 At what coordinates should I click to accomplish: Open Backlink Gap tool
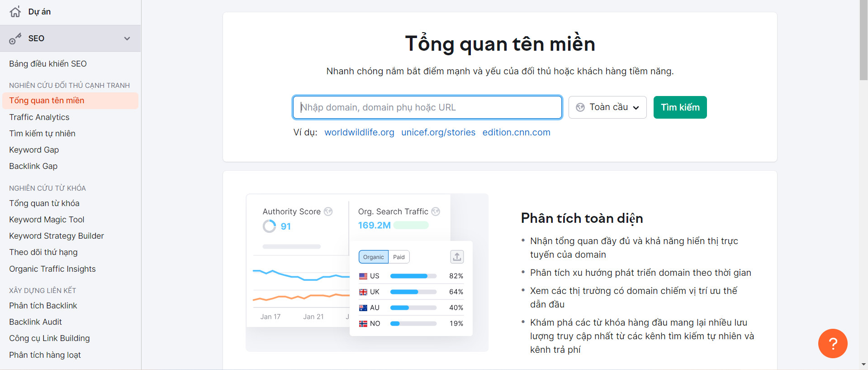tap(33, 166)
